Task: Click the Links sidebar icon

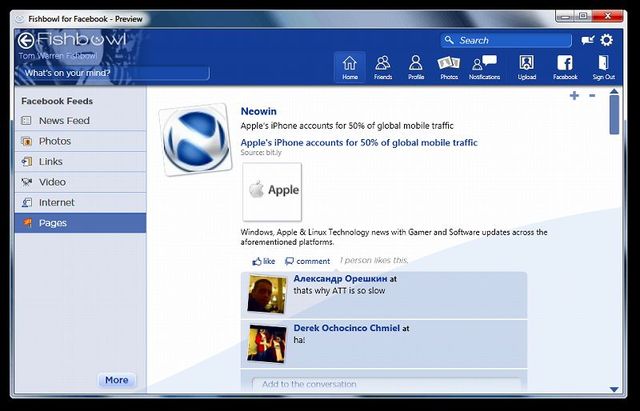Action: 26,162
